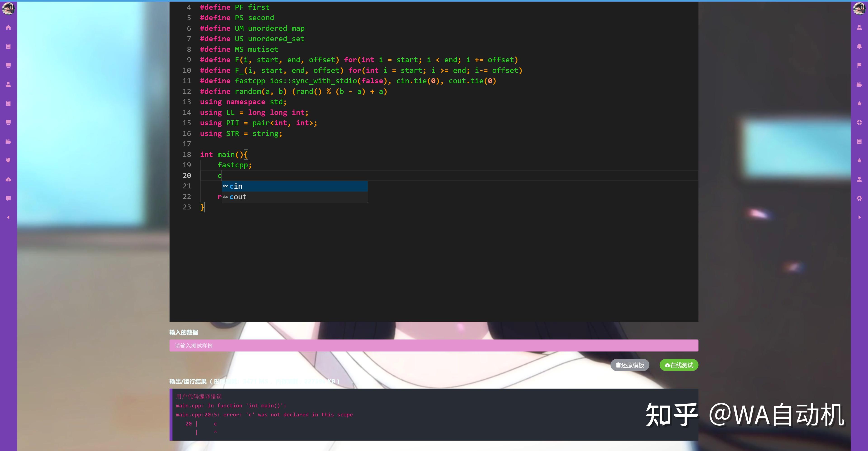Select the video camera icon in left sidebar
Screen dimensions: 868x451
pyautogui.click(x=8, y=142)
